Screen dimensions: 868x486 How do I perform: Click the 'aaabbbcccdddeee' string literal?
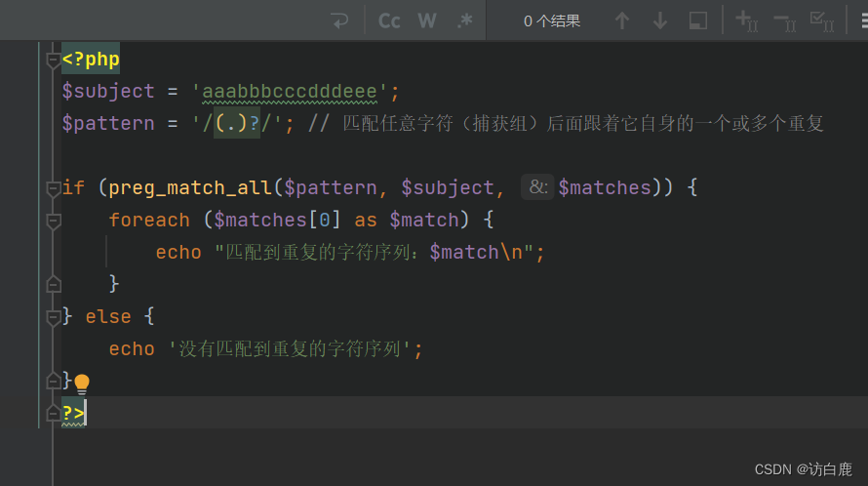(290, 92)
